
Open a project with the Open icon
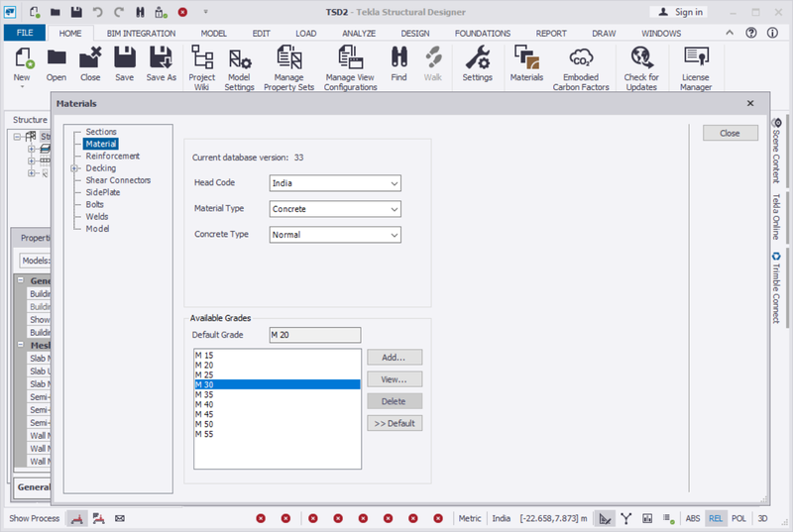click(x=57, y=58)
